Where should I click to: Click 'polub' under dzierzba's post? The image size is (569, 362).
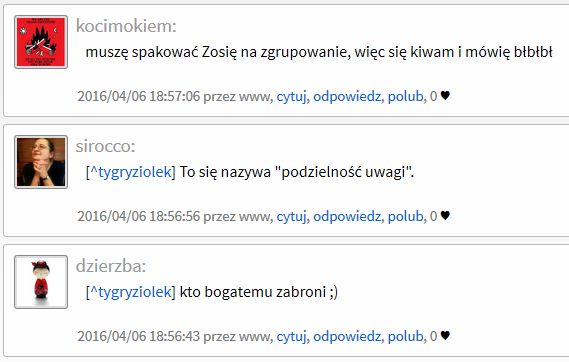tap(406, 337)
